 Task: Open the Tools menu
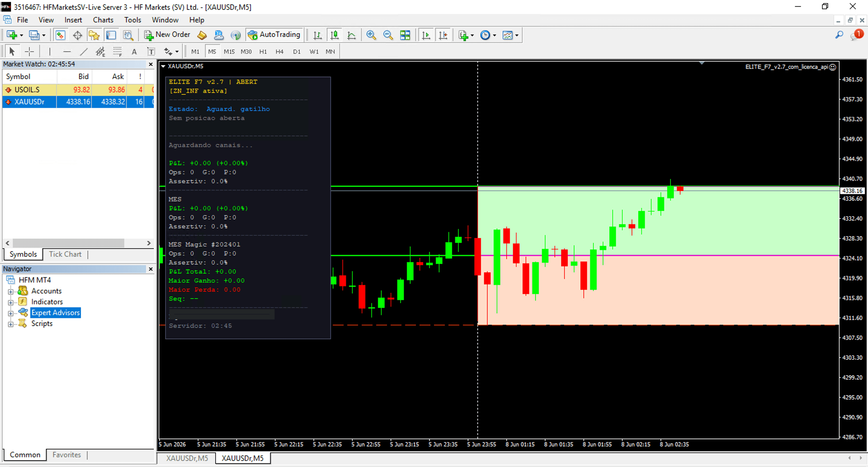[x=132, y=20]
